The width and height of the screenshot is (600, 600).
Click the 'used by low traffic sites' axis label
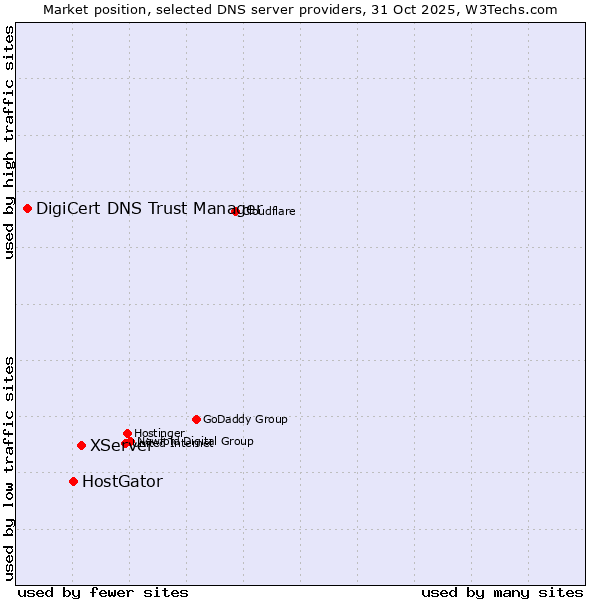pos(9,467)
